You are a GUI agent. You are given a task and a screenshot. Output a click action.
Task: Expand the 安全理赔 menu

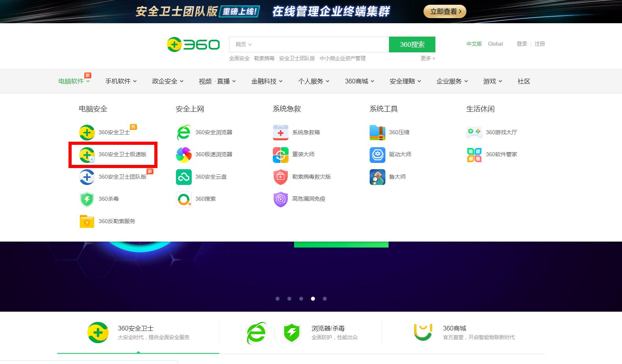405,81
